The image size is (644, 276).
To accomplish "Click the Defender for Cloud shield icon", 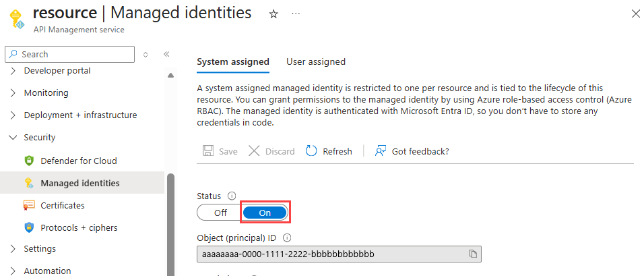I will pyautogui.click(x=29, y=161).
